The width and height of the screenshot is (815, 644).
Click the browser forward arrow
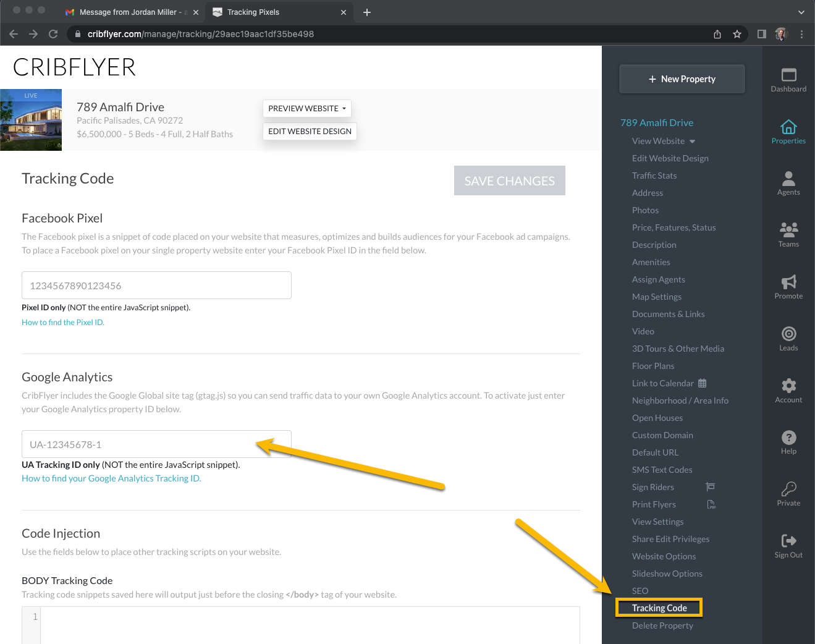point(33,34)
